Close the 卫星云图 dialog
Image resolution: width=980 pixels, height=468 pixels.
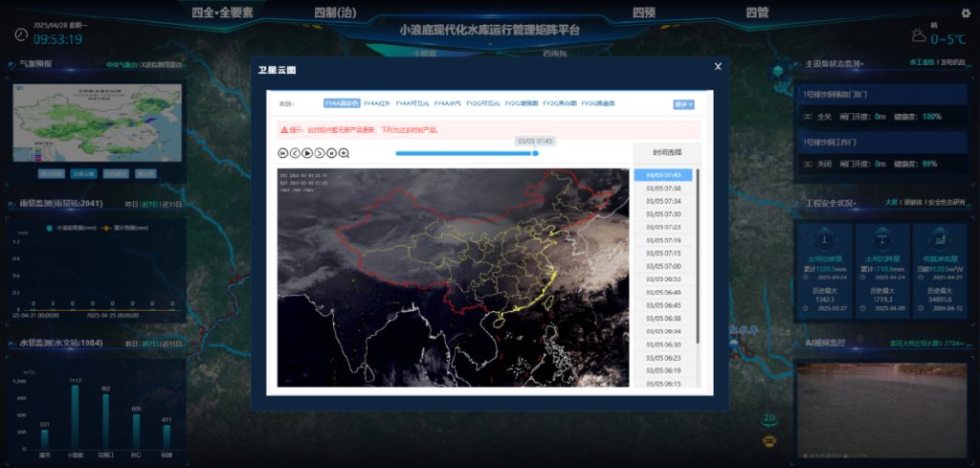718,66
